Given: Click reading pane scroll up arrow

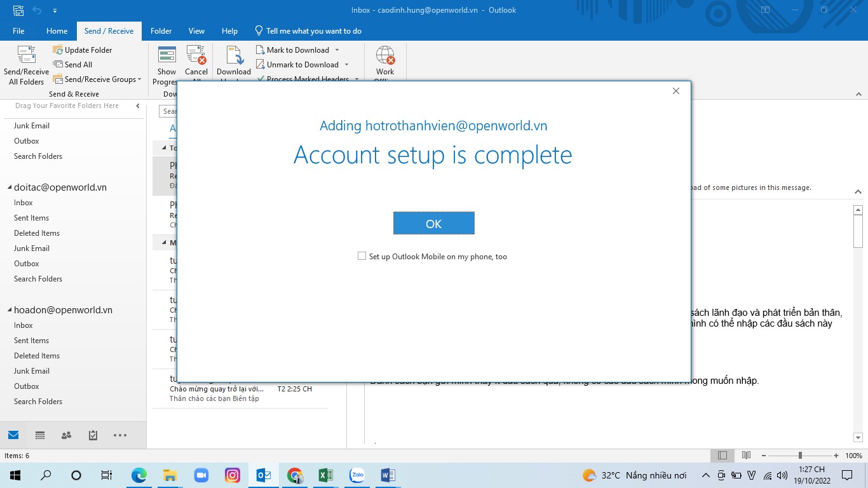Looking at the screenshot, I should point(858,210).
